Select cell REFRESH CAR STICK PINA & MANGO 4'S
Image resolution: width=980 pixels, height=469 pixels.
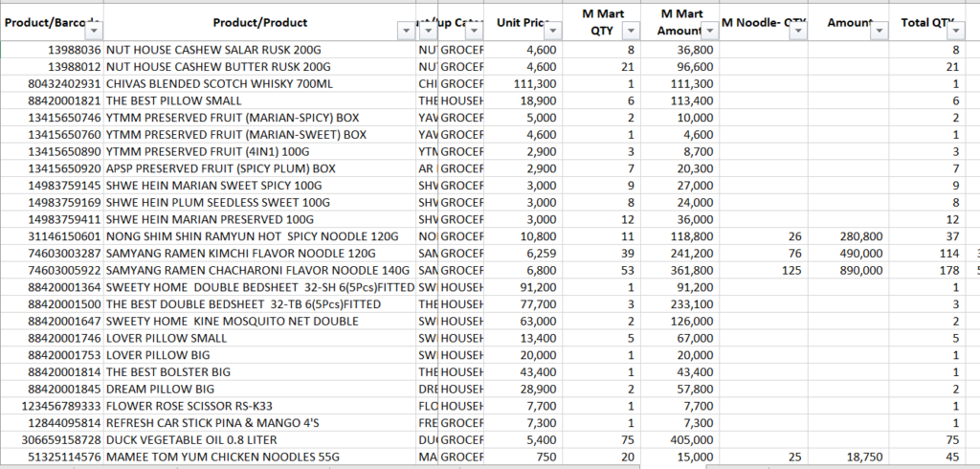(x=260, y=423)
